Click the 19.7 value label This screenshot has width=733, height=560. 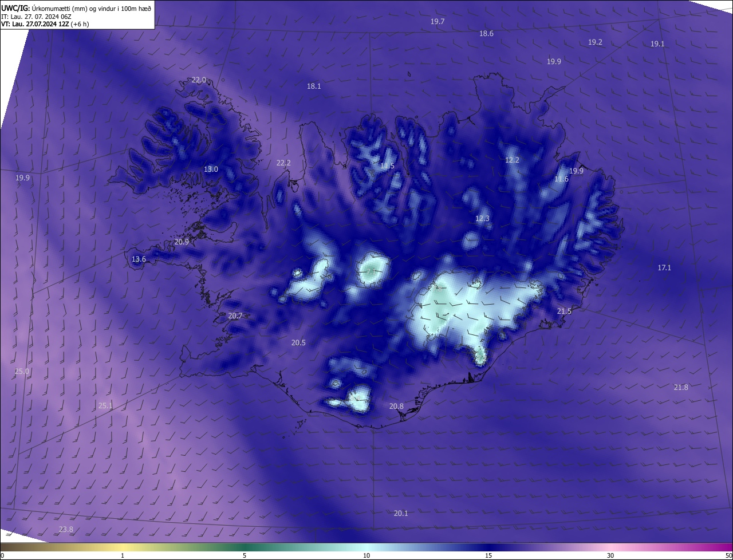(x=438, y=21)
